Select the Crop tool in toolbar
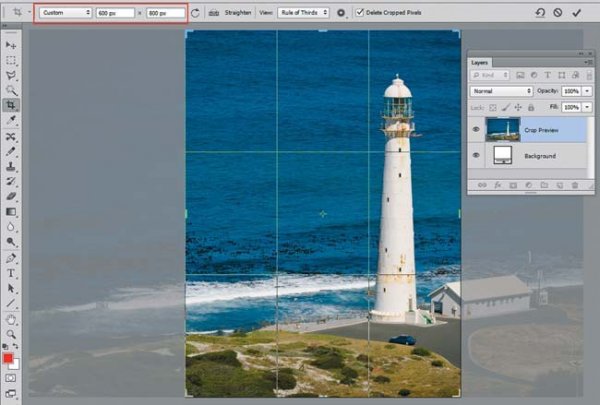600x405 pixels. tap(11, 104)
